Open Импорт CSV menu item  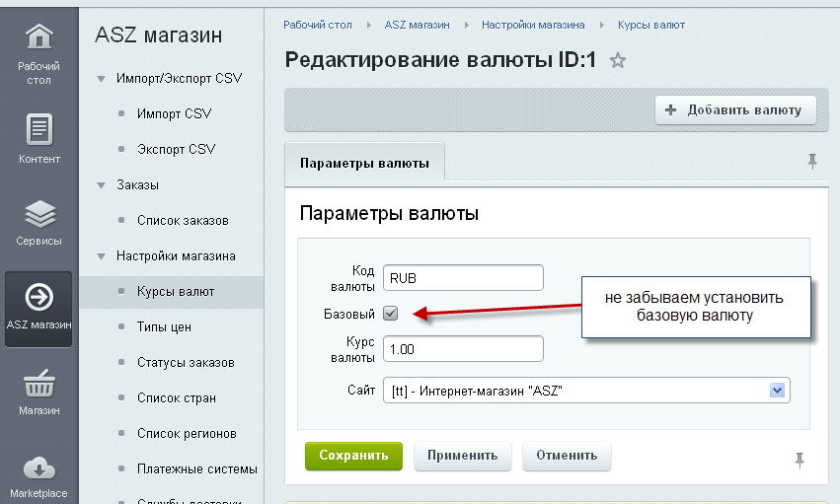174,114
